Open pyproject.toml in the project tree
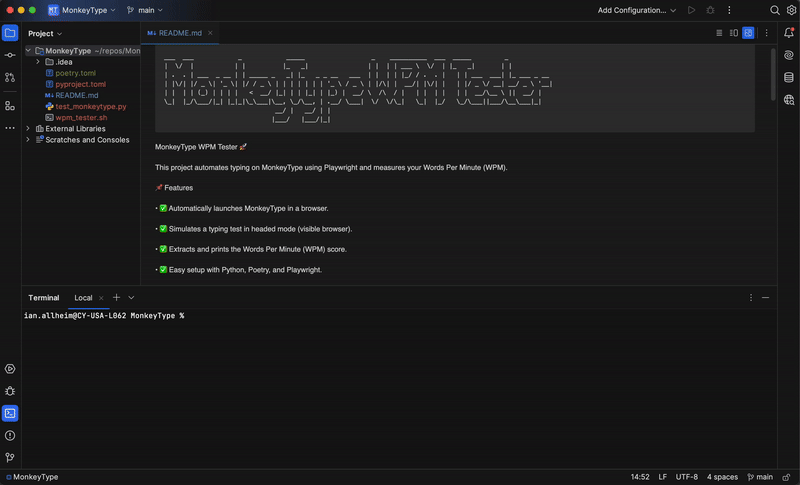This screenshot has height=485, width=800. tap(80, 84)
